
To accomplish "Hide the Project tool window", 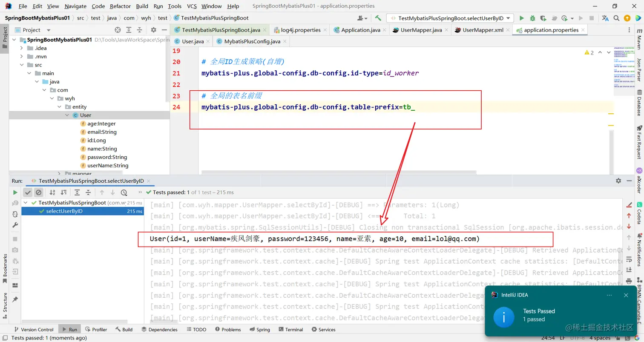I will point(164,30).
